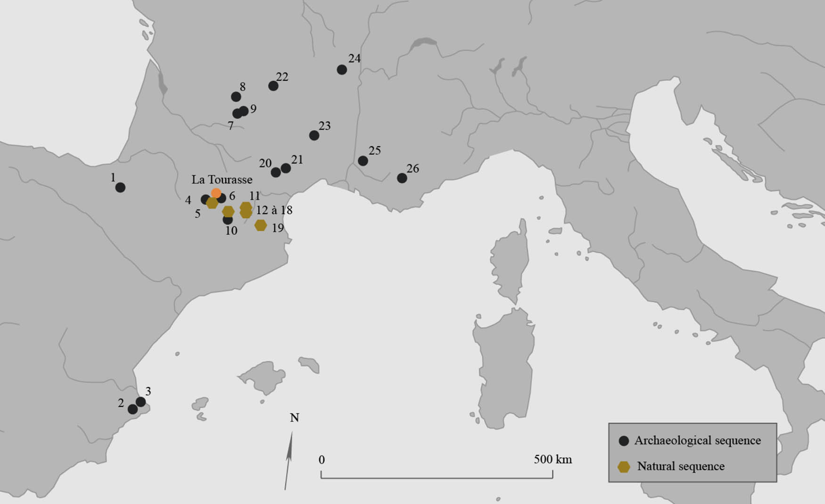
Task: Click the "Natural sequence" legend label
Action: point(681,466)
